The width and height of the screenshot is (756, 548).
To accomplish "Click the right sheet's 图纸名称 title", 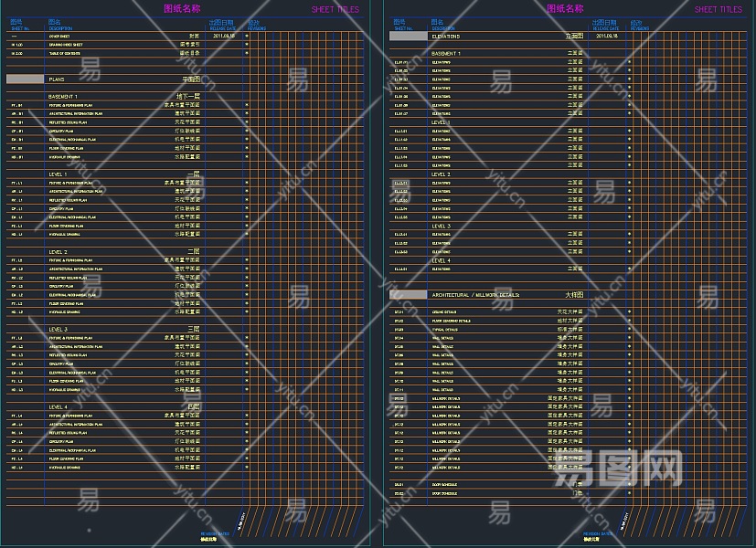I will click(565, 8).
